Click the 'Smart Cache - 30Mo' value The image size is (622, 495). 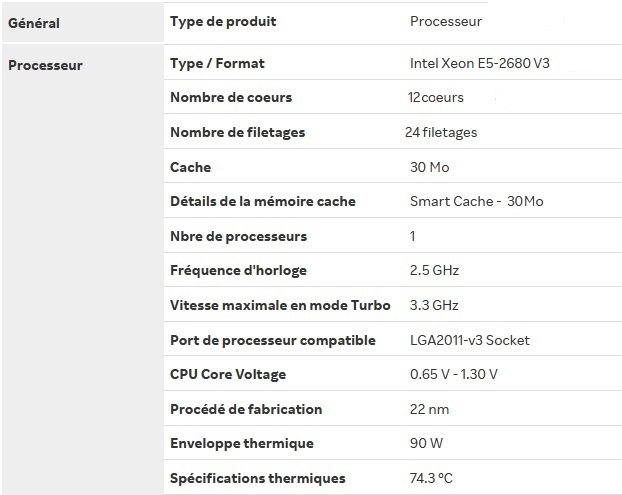click(477, 201)
